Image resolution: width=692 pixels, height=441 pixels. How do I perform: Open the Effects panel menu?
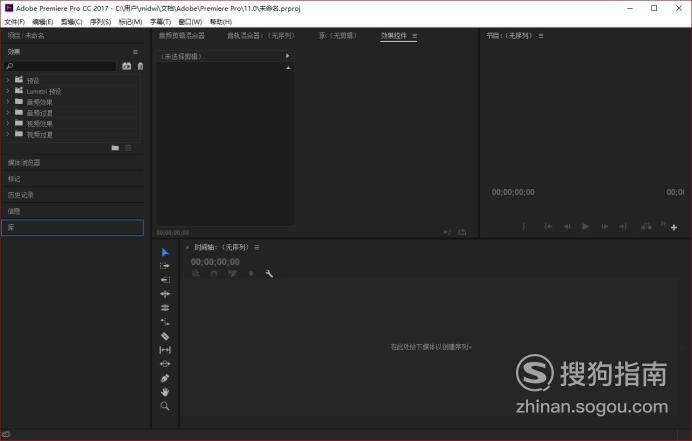[x=135, y=52]
